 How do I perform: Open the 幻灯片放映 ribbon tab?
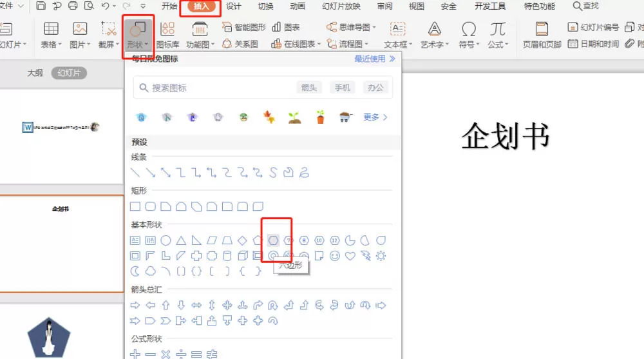click(341, 6)
